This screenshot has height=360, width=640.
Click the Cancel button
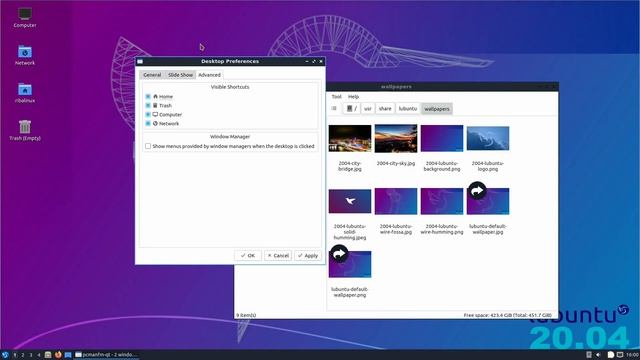coord(278,256)
